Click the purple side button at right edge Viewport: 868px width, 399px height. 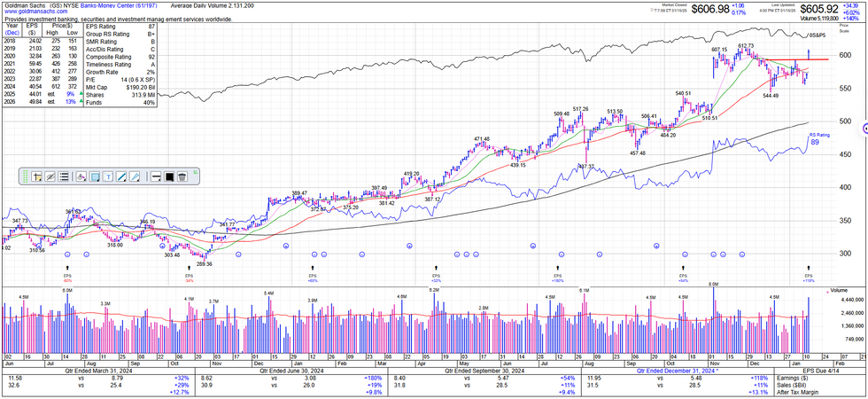click(x=865, y=129)
